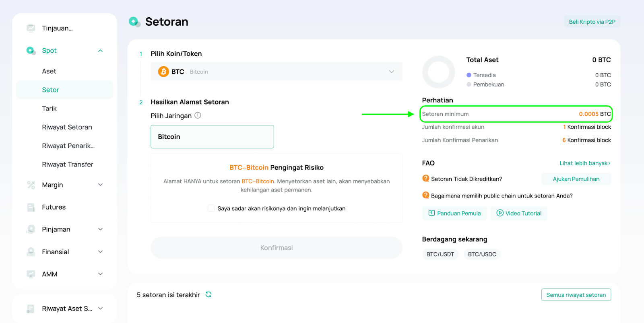Expand the Margin submenu chevron
This screenshot has height=323, width=644.
(x=101, y=185)
